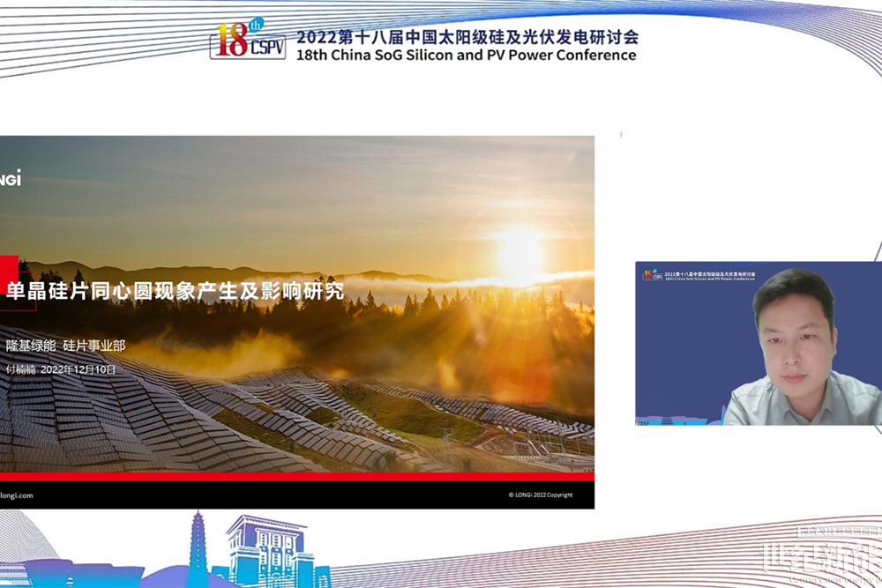Click the text 隆基绿能 硅片事业部
Screen dimensions: 882x588
pos(66,346)
